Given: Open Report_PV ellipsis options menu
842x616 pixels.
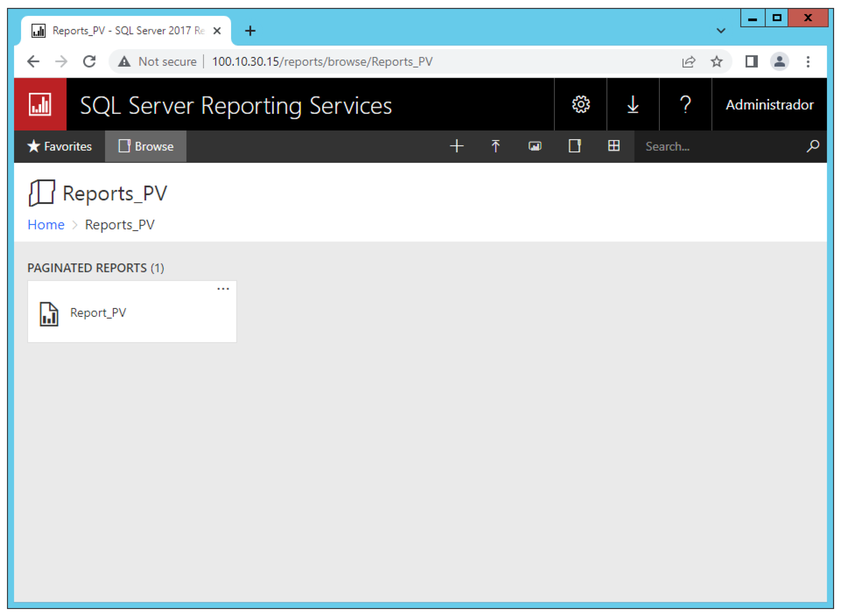Looking at the screenshot, I should (223, 289).
